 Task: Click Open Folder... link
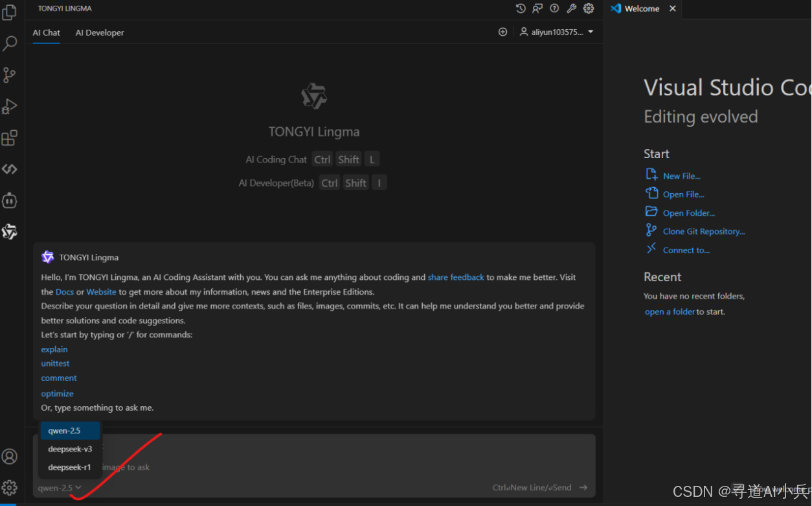tap(689, 213)
